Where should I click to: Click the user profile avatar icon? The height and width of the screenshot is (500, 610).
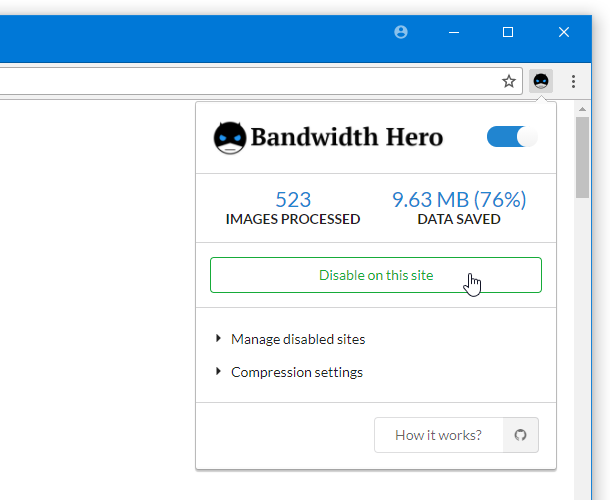click(401, 32)
